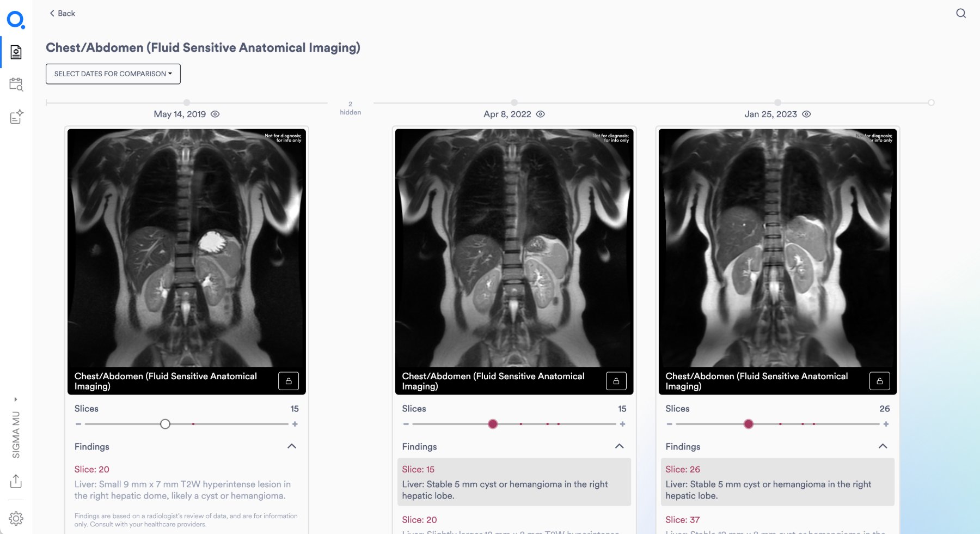Click the lock icon on Jan 25, 2023 image
The image size is (980, 534).
tap(880, 381)
